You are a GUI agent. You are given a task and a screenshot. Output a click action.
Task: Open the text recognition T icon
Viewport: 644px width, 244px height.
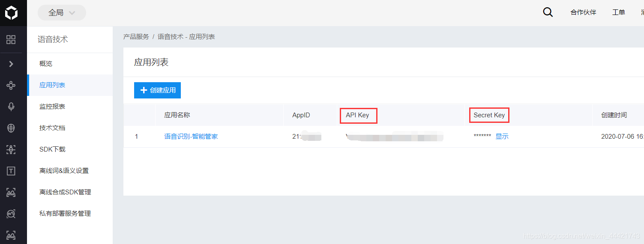(x=11, y=171)
